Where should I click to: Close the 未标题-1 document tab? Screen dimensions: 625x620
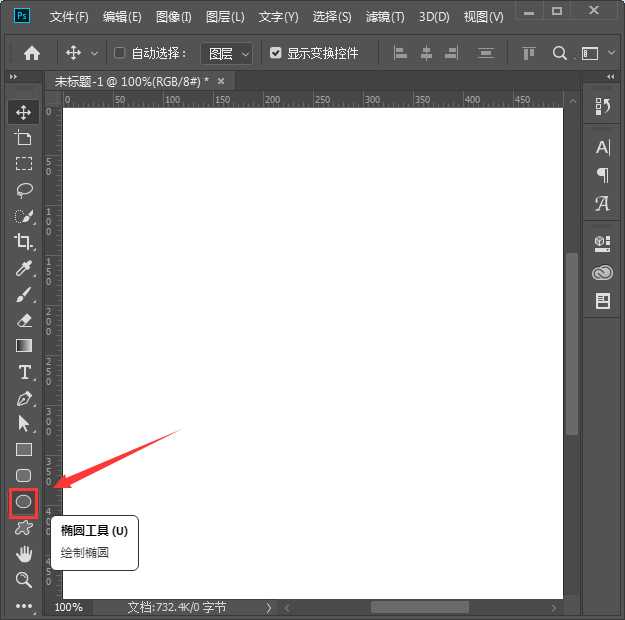221,81
